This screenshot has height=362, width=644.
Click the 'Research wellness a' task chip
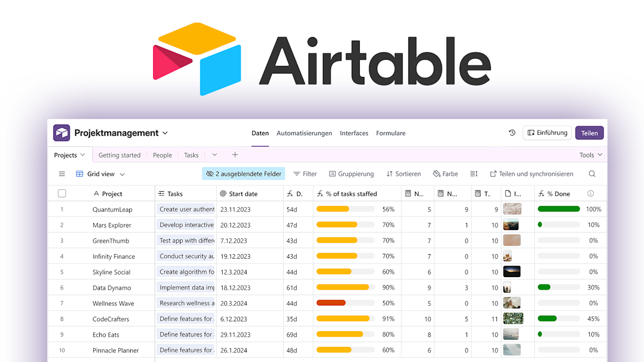click(186, 303)
